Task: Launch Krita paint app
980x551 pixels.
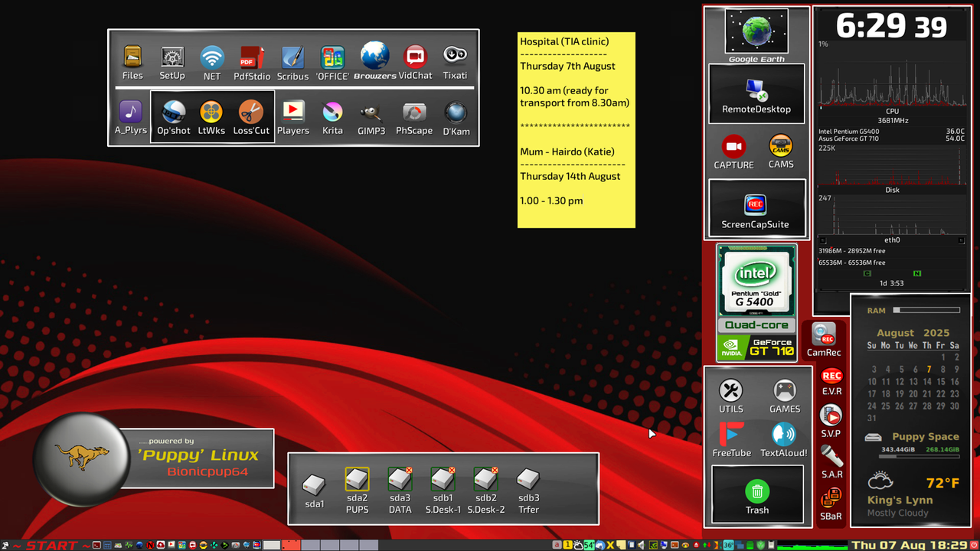Action: (x=332, y=112)
